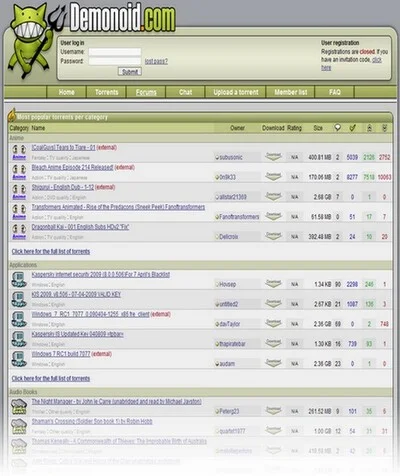Select Upload a torrent in navigation bar

click(236, 92)
